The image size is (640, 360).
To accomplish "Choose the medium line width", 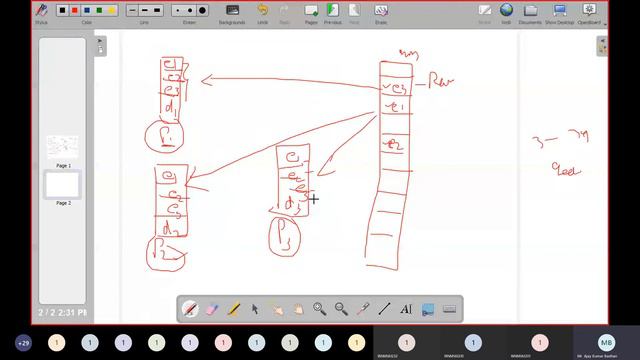I will [x=145, y=10].
